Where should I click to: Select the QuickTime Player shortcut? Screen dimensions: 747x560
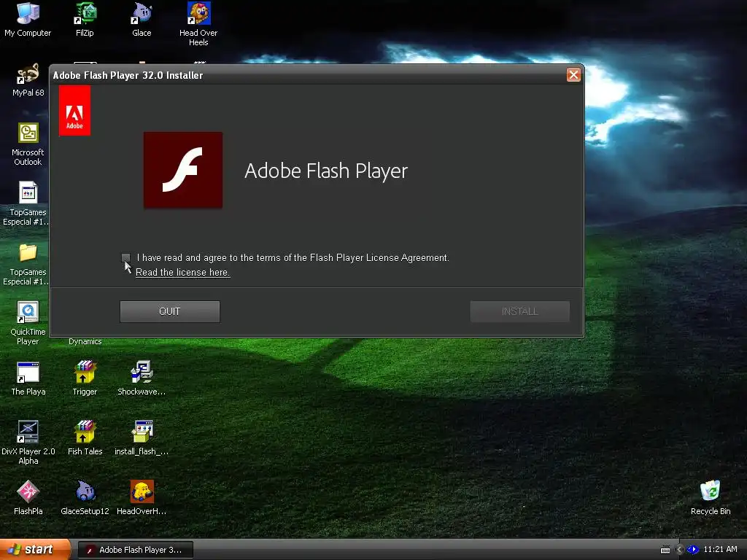tap(28, 324)
